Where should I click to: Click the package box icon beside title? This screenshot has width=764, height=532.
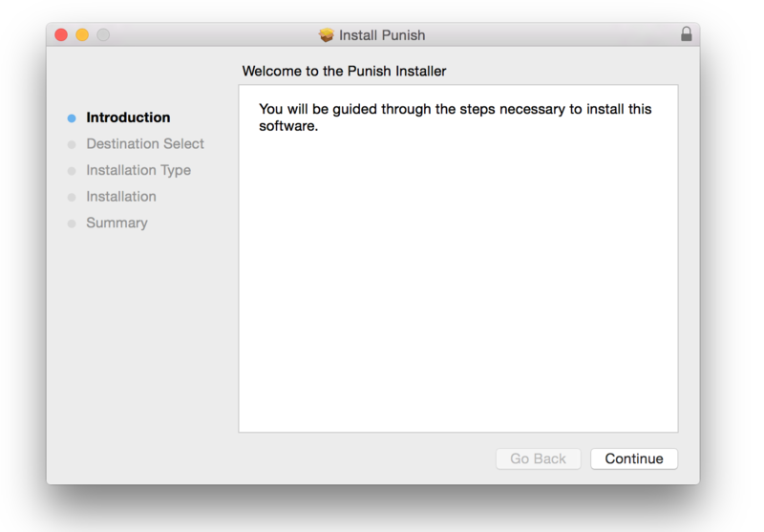(327, 35)
